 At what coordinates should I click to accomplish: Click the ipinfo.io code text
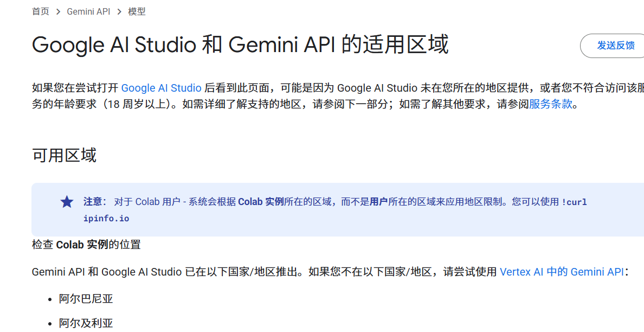coord(106,219)
